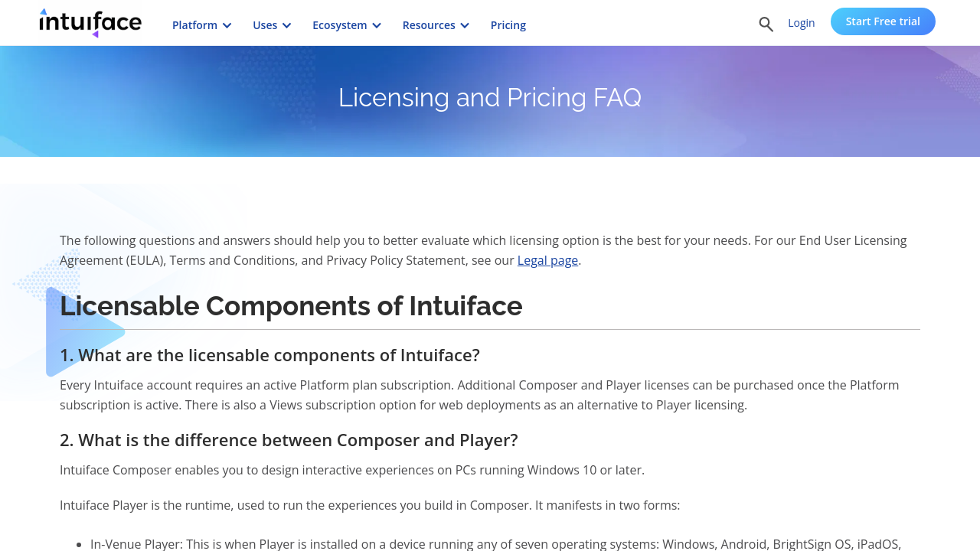The height and width of the screenshot is (551, 980).
Task: Click the Licensing and Pricing FAQ title
Action: point(490,97)
